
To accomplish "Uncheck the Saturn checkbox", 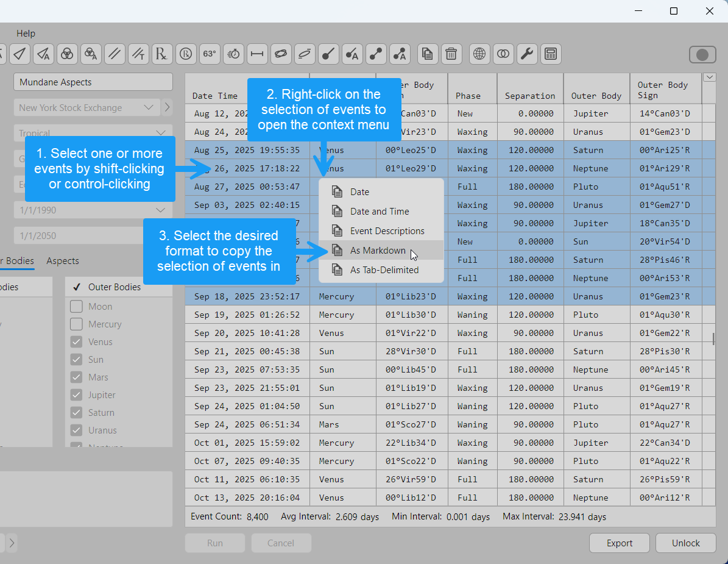I will tap(76, 413).
